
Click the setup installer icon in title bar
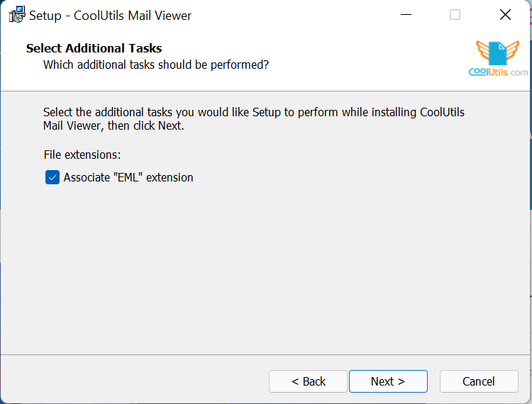click(17, 15)
